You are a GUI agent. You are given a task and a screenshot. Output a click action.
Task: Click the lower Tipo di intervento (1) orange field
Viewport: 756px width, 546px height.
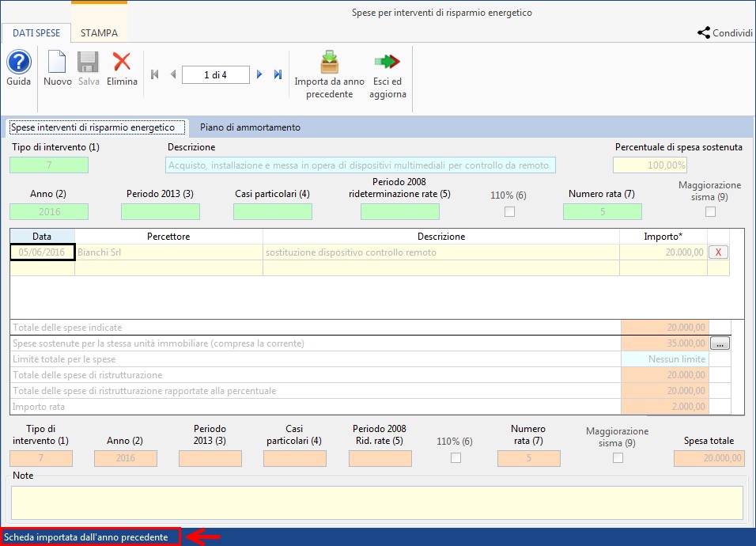(41, 458)
